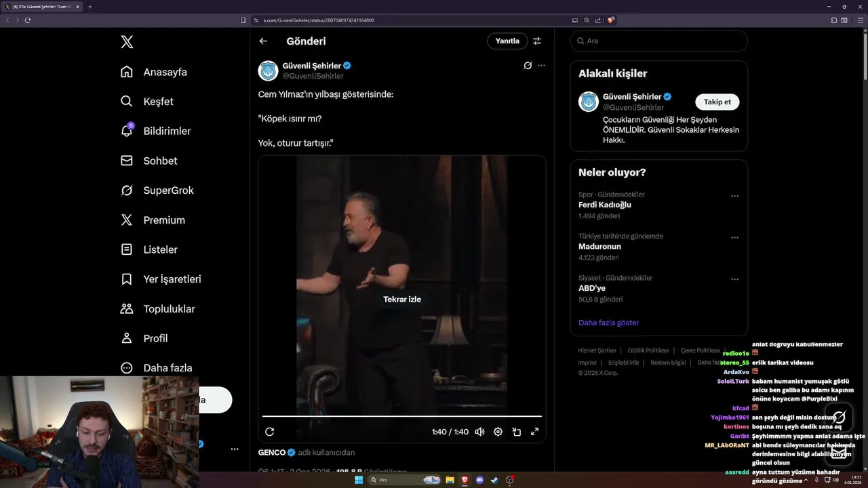Click Tekrar izle on the video
Image resolution: width=868 pixels, height=488 pixels.
pyautogui.click(x=402, y=299)
